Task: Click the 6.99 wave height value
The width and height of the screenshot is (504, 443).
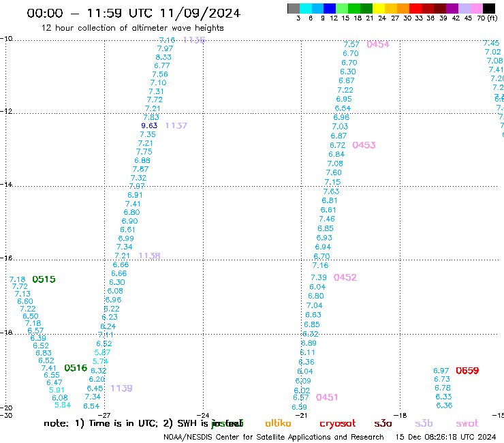Action: click(126, 239)
